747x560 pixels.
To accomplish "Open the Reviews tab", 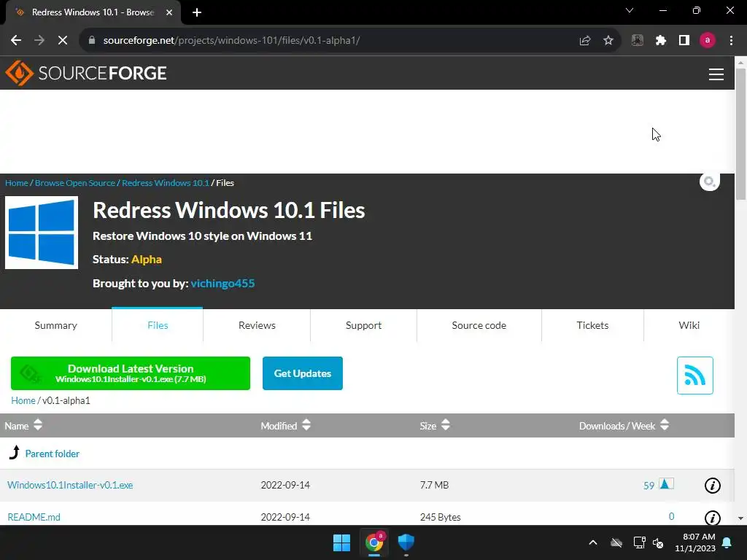I will (257, 325).
